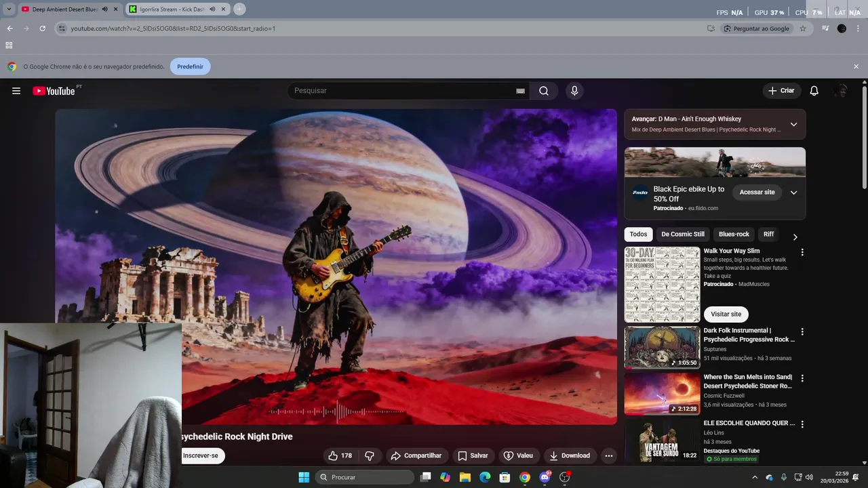Open more actions ellipsis under the video
868x488 pixels.
(608, 455)
